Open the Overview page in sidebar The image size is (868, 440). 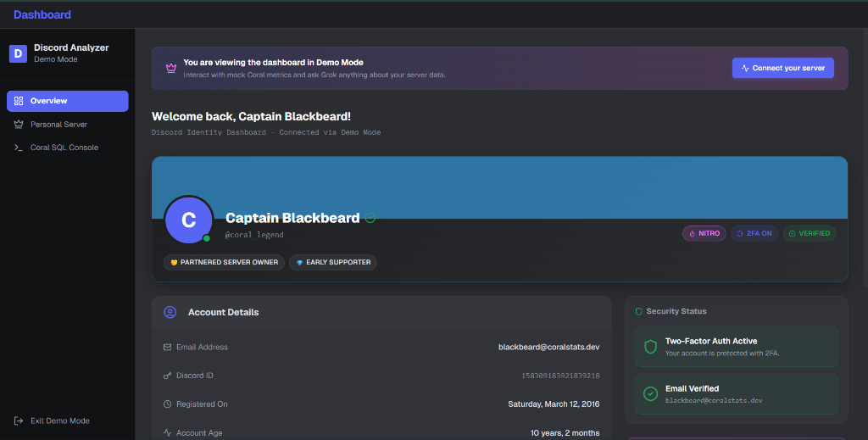(x=68, y=101)
